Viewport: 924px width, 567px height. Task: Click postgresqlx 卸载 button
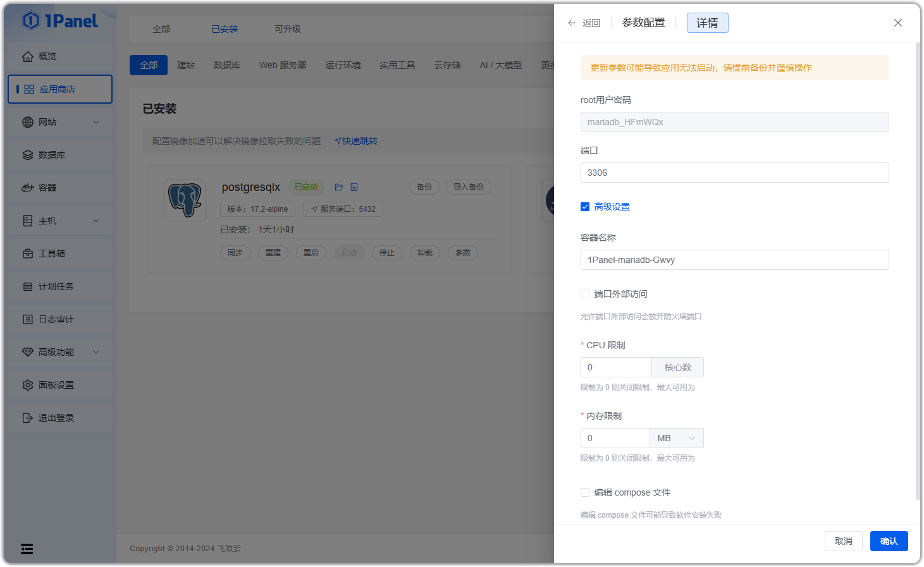(x=425, y=253)
